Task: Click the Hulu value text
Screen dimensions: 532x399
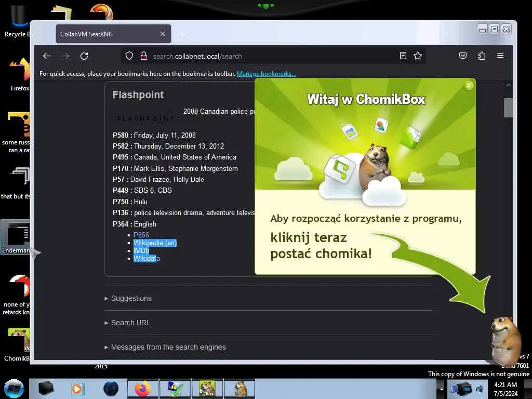Action: coord(140,202)
